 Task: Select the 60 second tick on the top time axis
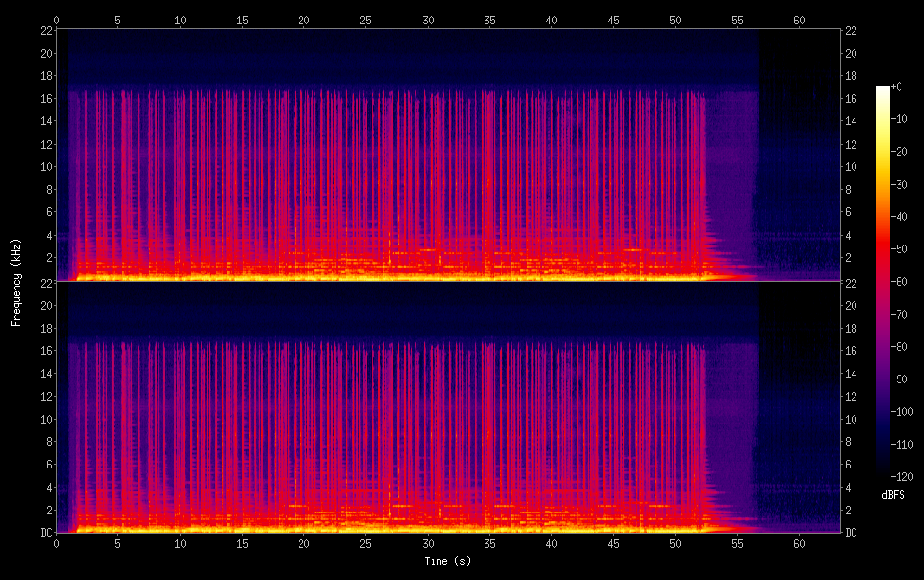(x=799, y=19)
